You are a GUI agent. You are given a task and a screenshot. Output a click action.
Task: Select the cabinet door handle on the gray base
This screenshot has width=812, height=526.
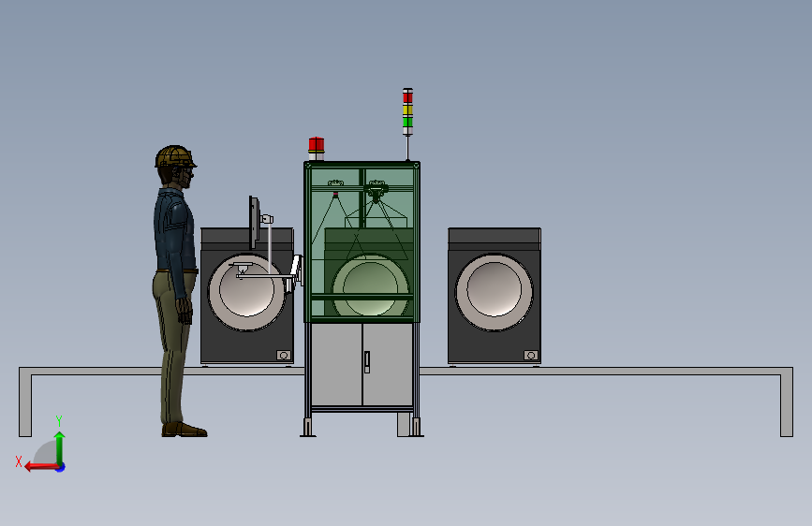(x=366, y=362)
